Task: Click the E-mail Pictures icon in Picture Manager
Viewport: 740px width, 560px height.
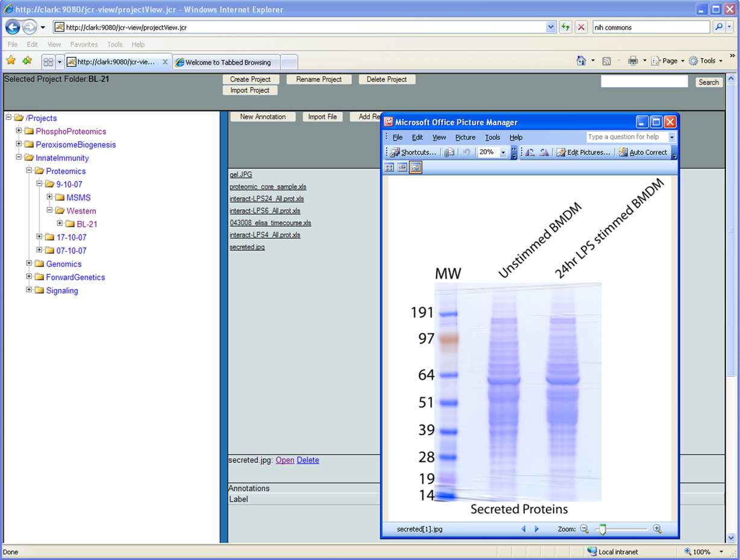Action: (449, 153)
